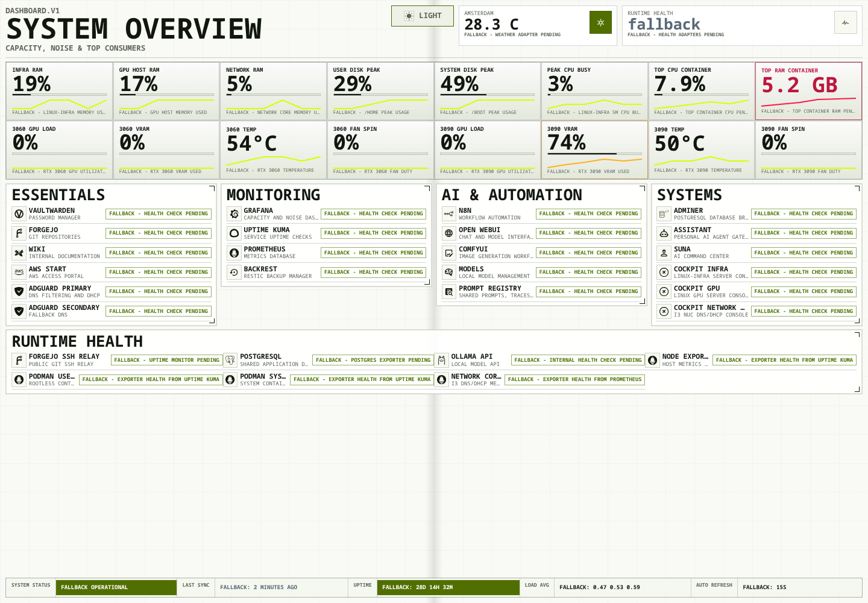This screenshot has width=868, height=603.
Task: Click the Node Exporter icon
Action: tap(652, 360)
